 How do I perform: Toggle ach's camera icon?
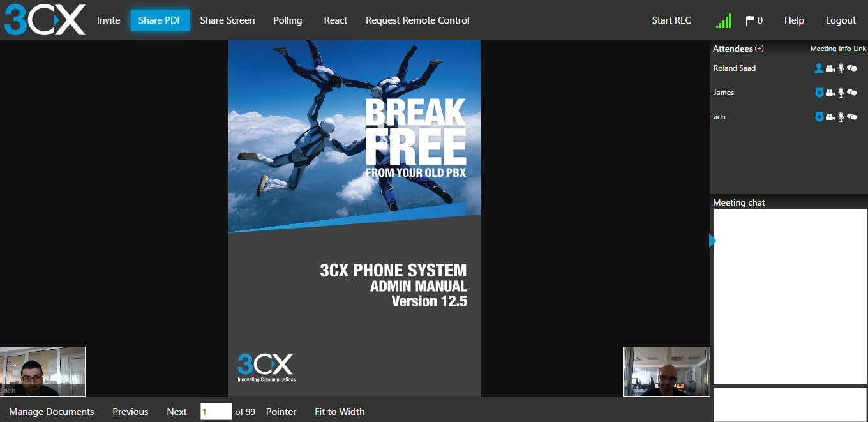830,117
